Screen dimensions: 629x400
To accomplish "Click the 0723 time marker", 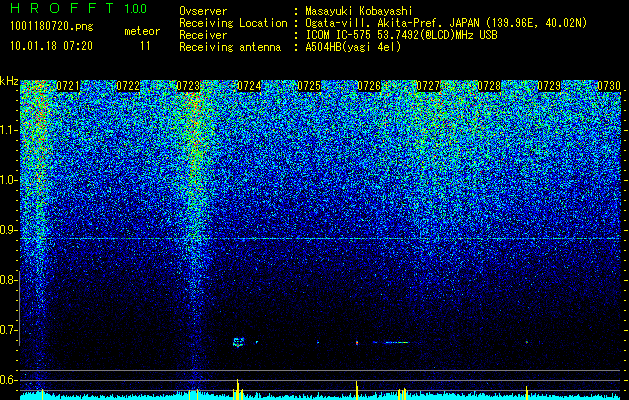I will coord(188,86).
